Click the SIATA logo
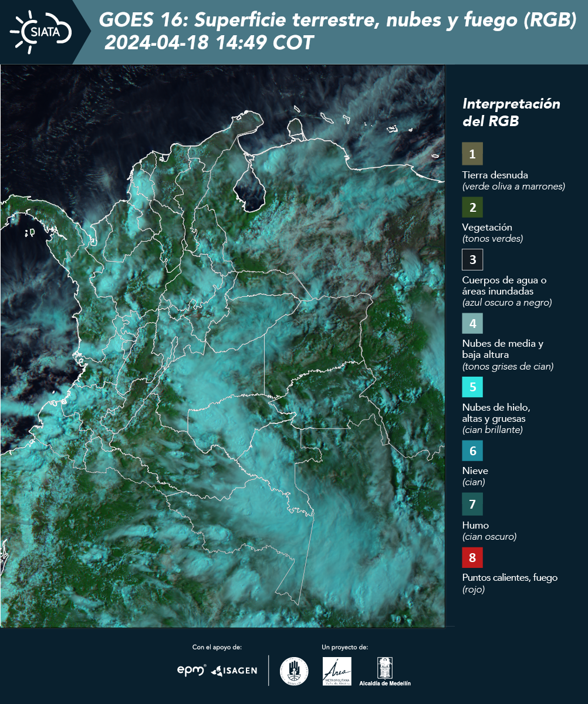 tap(41, 32)
